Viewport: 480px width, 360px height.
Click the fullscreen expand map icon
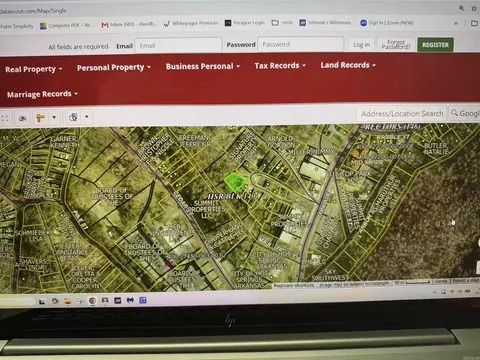[4, 118]
